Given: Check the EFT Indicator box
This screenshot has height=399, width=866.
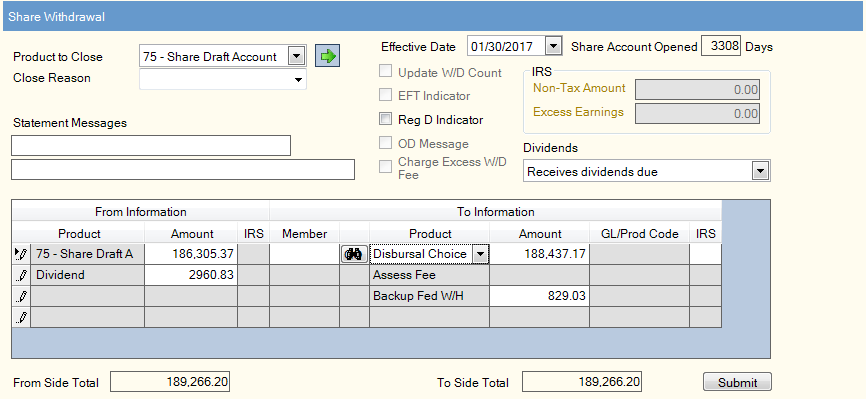Looking at the screenshot, I should [386, 95].
